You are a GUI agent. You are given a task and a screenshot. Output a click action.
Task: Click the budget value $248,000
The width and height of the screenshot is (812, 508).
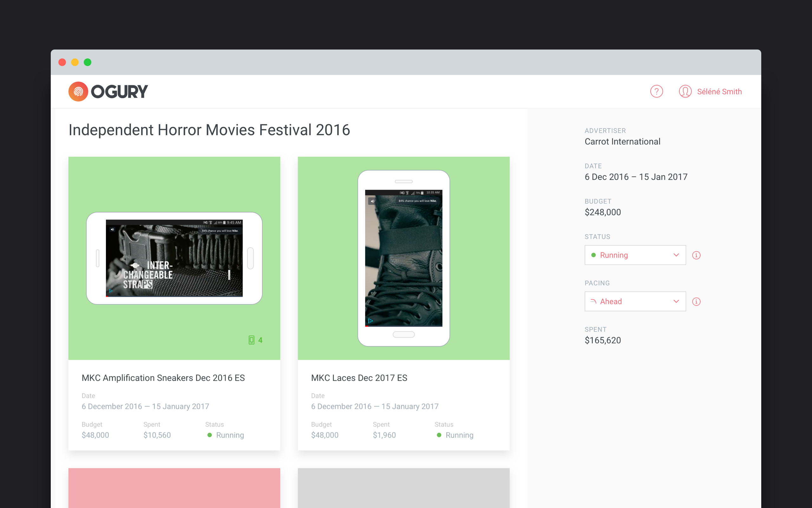click(x=603, y=212)
